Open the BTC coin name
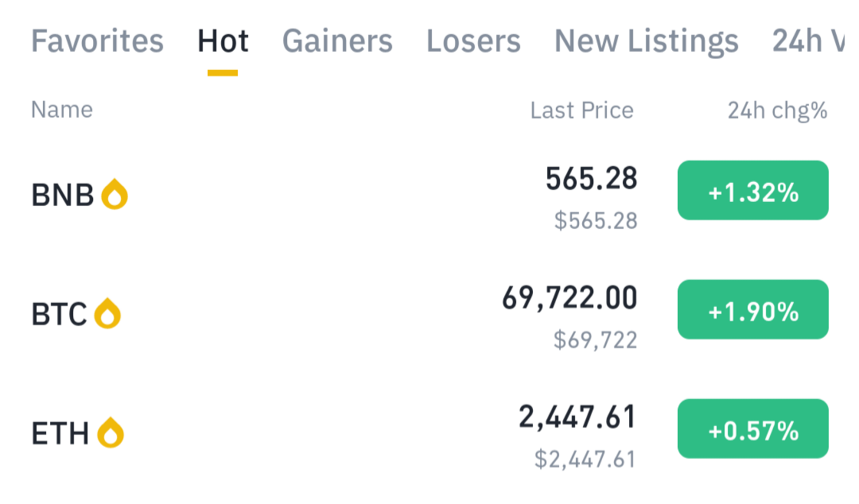The width and height of the screenshot is (859, 504). 59,315
